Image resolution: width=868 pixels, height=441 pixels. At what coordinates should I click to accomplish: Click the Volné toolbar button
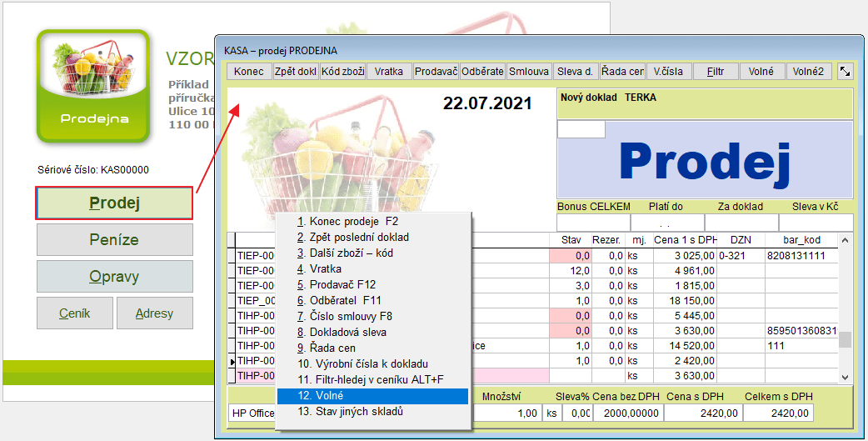[x=761, y=72]
